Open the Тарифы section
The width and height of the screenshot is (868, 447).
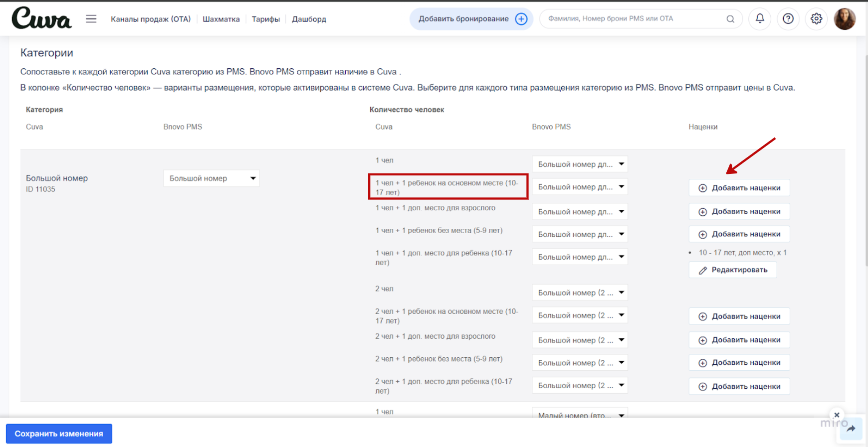pos(265,19)
